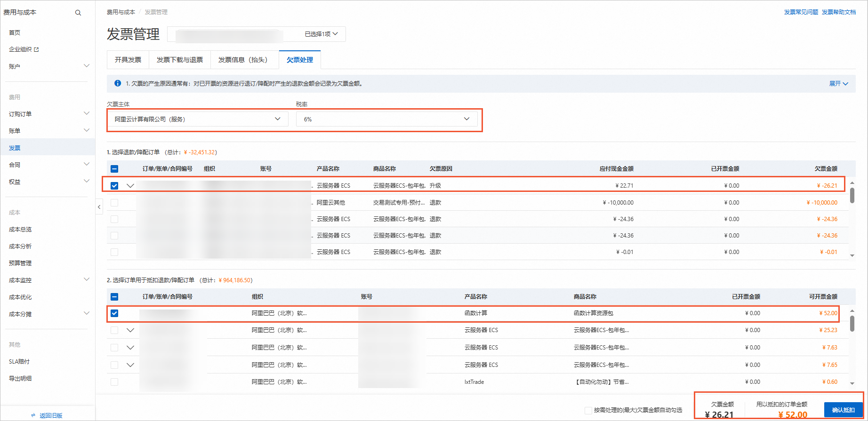The image size is (868, 421).
Task: Check the lxtTrade ¥ 0.60 row
Action: pyautogui.click(x=114, y=382)
